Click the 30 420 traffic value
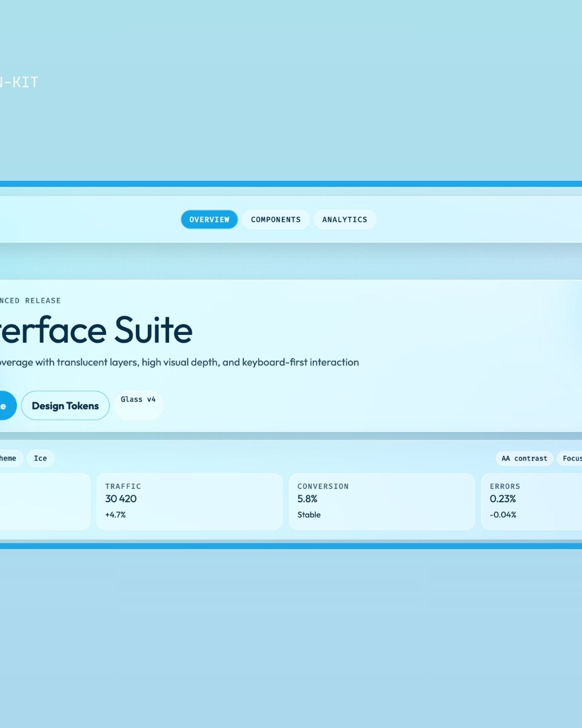This screenshot has width=582, height=728. coord(121,499)
